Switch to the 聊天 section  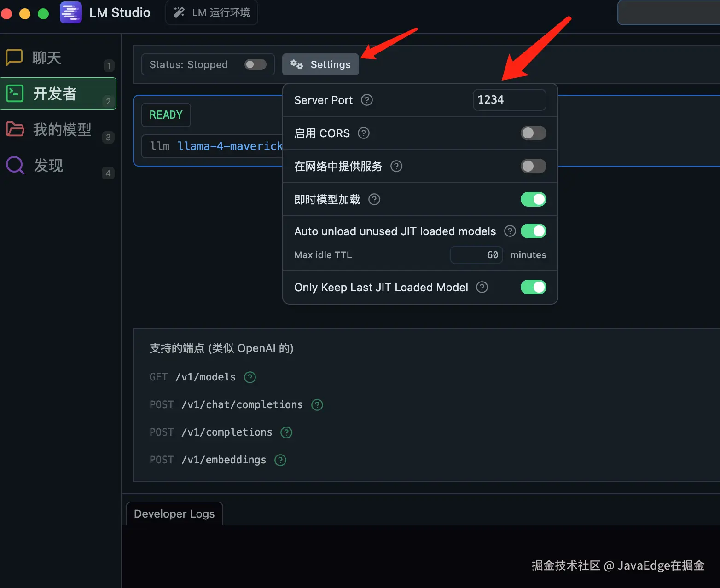pyautogui.click(x=58, y=58)
